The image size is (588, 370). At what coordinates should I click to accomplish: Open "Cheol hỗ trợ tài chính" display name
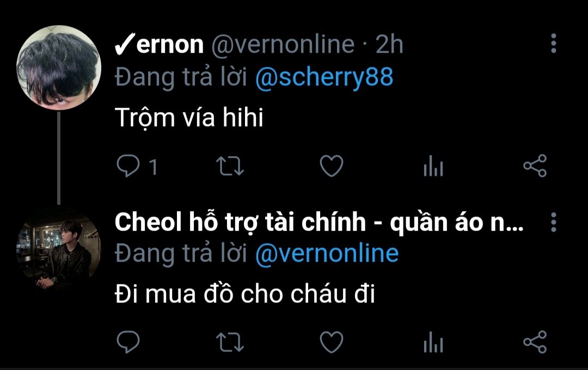[318, 223]
